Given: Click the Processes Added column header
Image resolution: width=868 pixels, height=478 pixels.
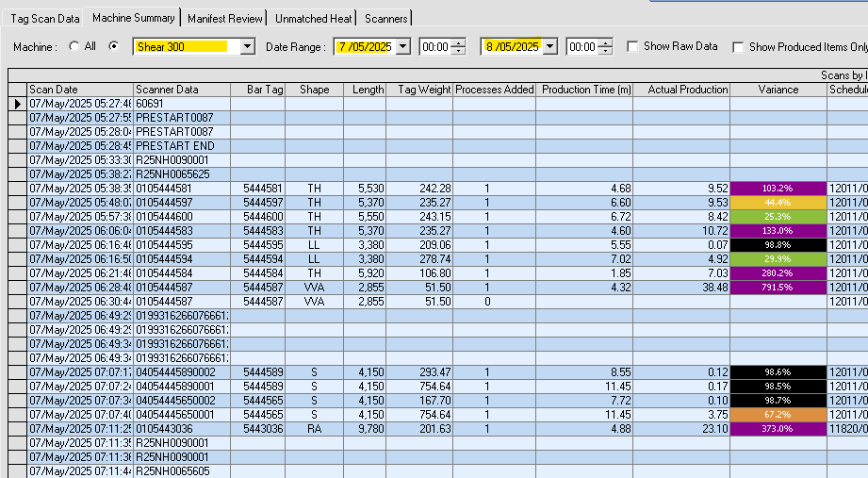Looking at the screenshot, I should [x=495, y=90].
